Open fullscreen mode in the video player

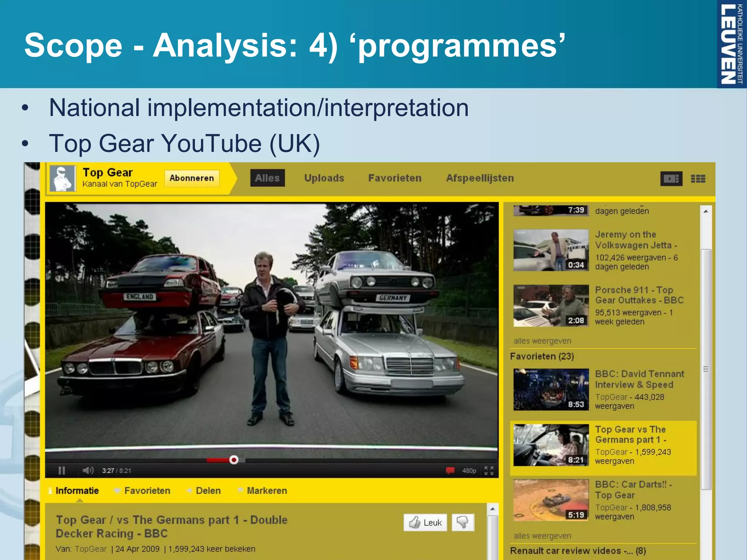pyautogui.click(x=489, y=471)
